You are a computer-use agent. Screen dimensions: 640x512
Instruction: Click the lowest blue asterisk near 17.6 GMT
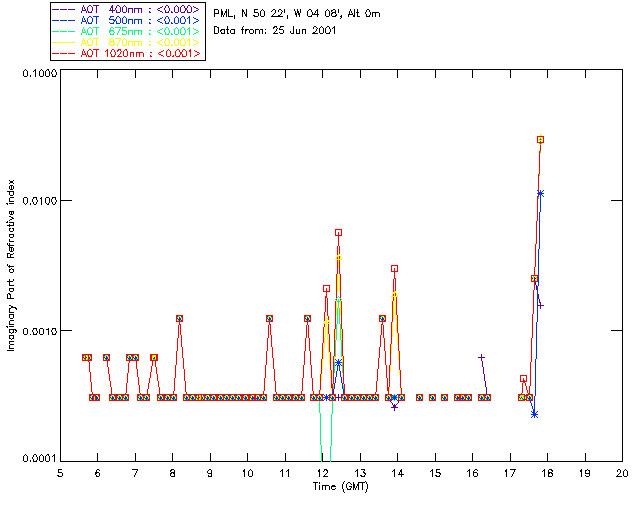(x=534, y=414)
